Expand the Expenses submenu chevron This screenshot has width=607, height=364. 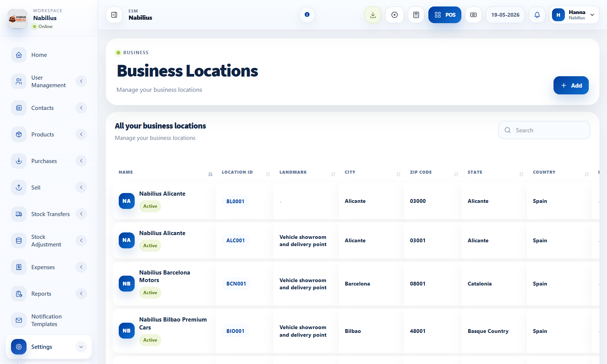pyautogui.click(x=81, y=267)
